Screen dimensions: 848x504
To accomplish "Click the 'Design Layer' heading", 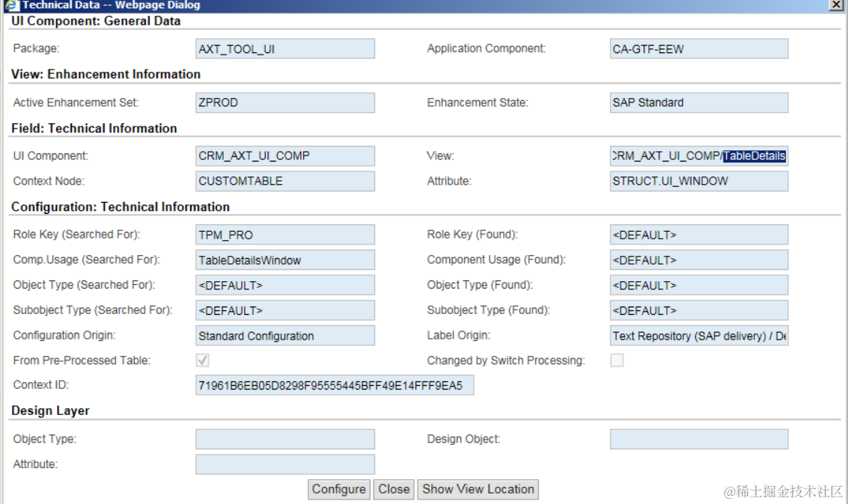I will point(50,411).
